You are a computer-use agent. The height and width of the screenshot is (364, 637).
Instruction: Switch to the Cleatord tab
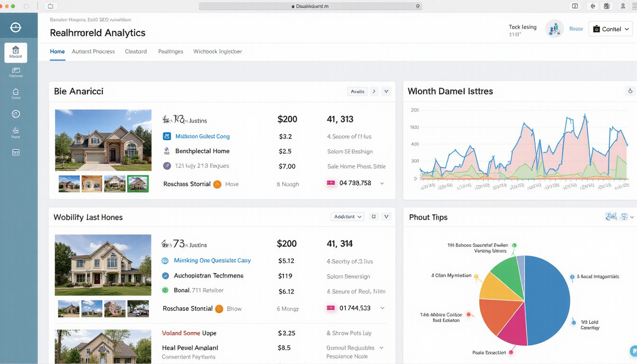coord(136,51)
